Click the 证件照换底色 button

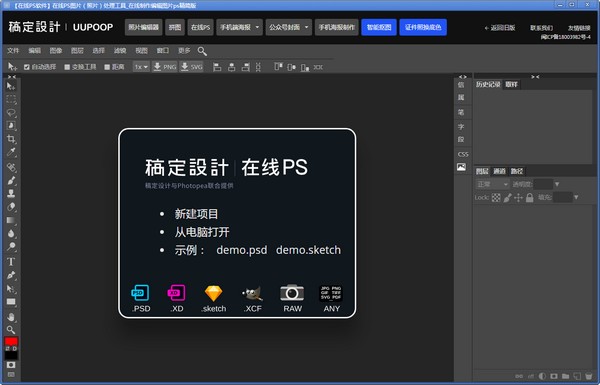(423, 27)
